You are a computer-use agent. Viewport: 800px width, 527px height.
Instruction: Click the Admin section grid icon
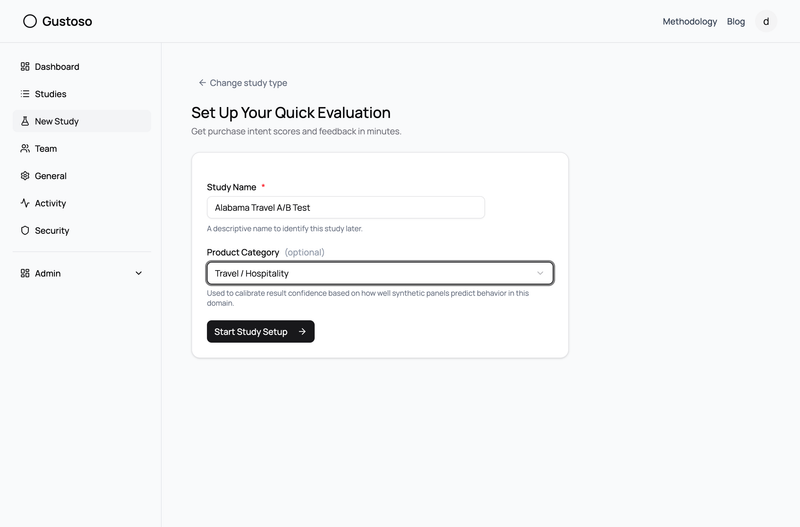(25, 273)
